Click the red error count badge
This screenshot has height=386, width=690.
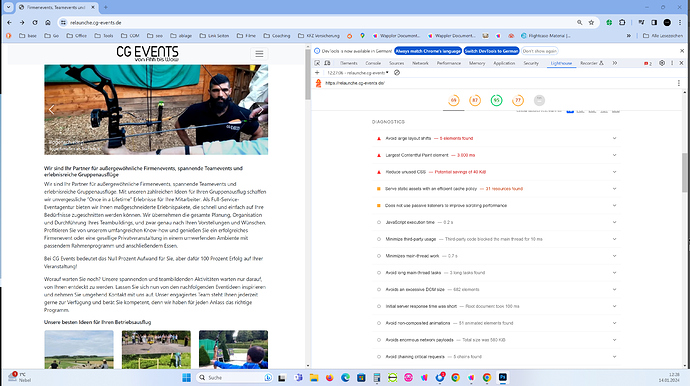coord(648,63)
